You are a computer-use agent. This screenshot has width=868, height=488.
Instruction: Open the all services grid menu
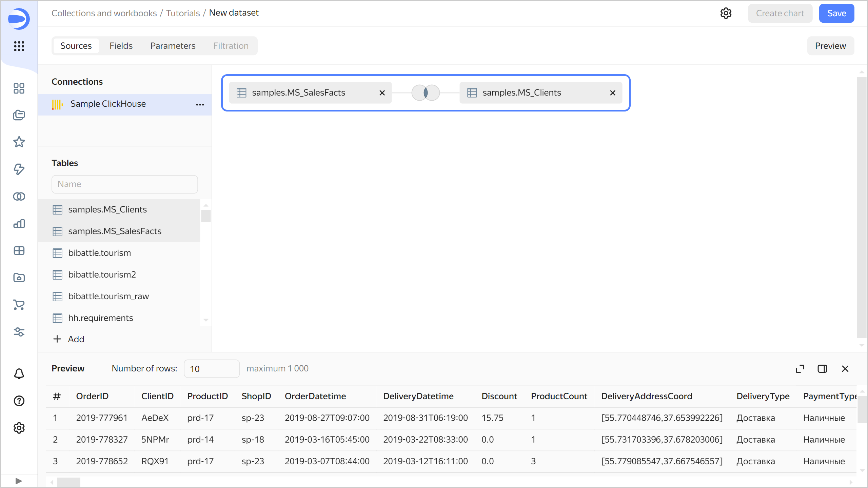pos(19,46)
